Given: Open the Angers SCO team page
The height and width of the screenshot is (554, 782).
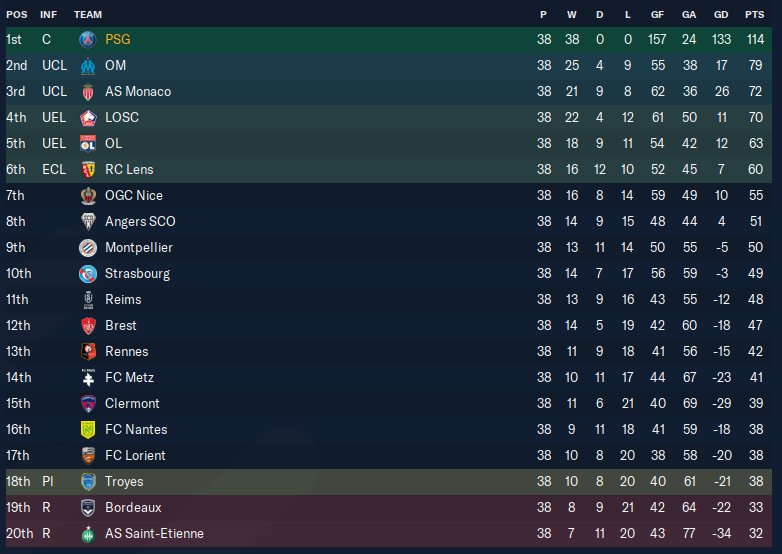Looking at the screenshot, I should pos(139,221).
